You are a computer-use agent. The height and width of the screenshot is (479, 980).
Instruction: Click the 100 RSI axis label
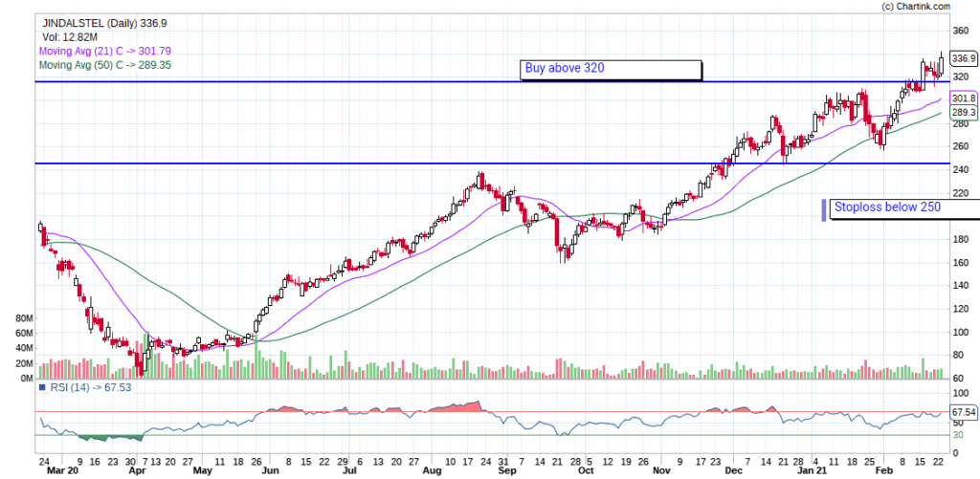(x=961, y=394)
